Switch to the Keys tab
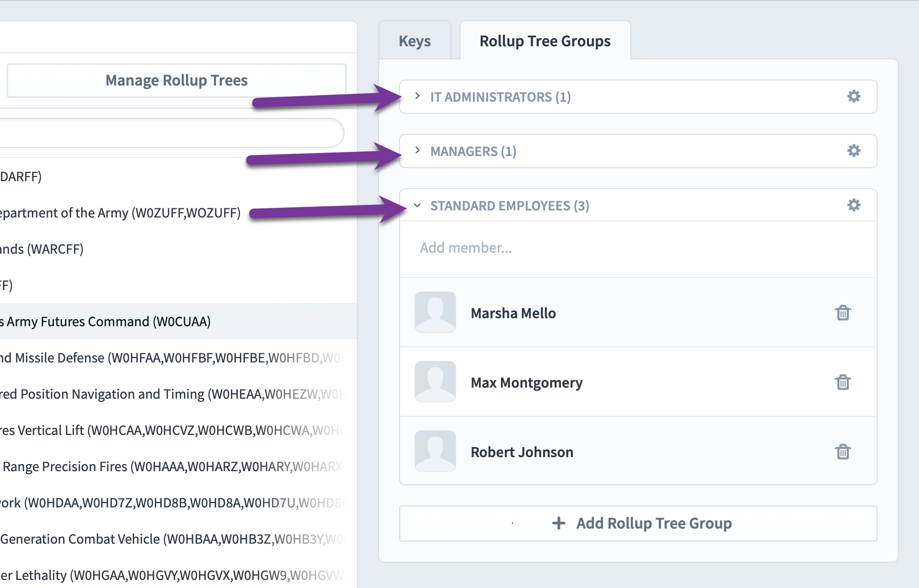Image resolution: width=919 pixels, height=588 pixels. pyautogui.click(x=415, y=41)
